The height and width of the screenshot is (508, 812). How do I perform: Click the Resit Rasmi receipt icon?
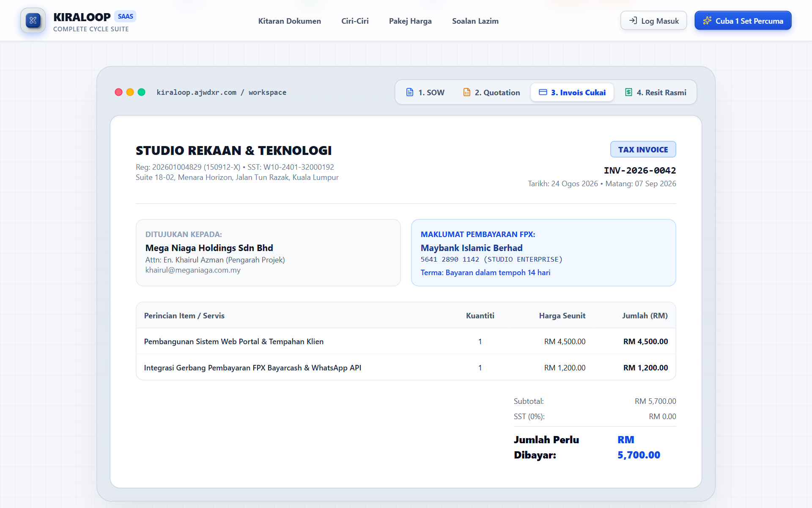[629, 92]
